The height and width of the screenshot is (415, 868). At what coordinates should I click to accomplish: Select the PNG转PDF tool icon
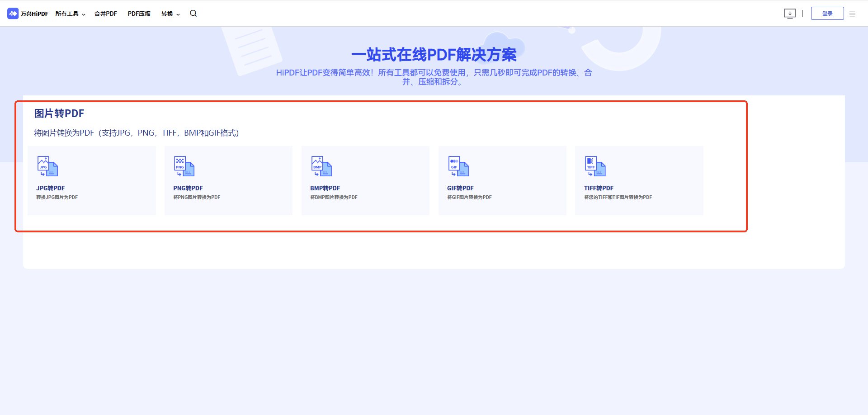(x=184, y=166)
